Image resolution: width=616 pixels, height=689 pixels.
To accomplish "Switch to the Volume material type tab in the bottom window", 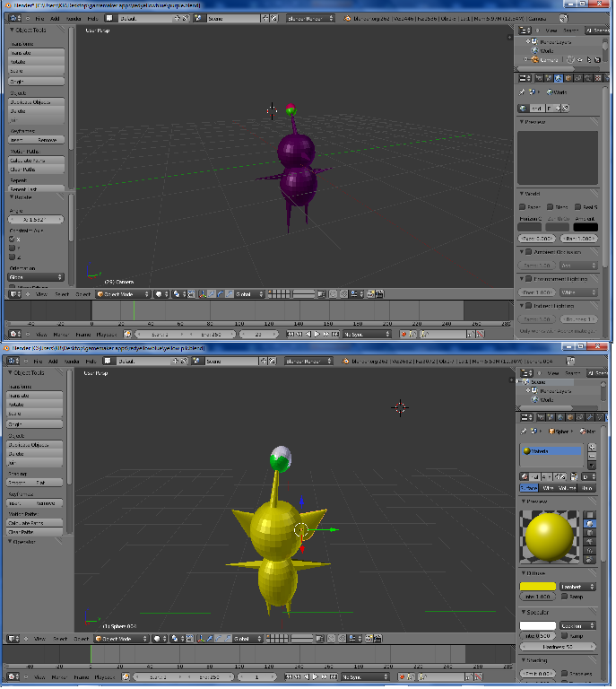I will pos(568,488).
